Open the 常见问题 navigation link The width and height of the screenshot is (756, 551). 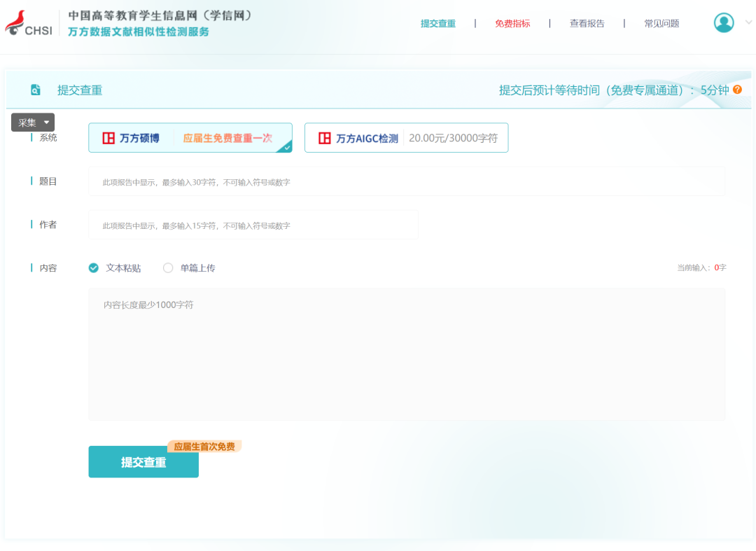(661, 24)
